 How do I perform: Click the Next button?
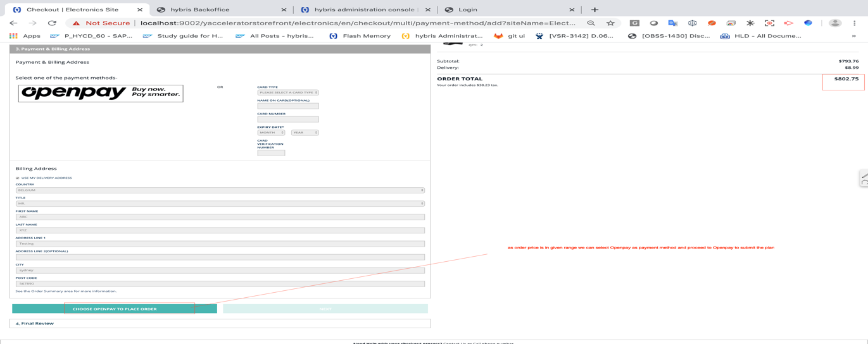(325, 309)
